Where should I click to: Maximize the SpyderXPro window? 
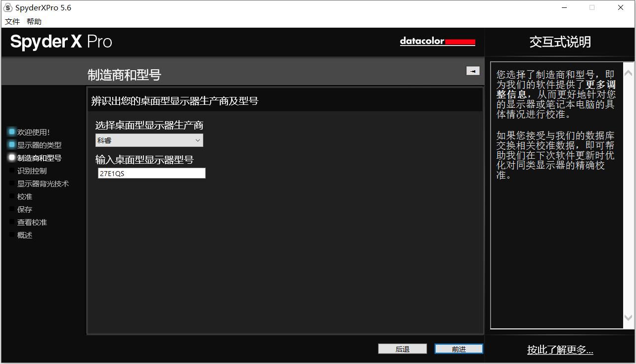pyautogui.click(x=592, y=7)
